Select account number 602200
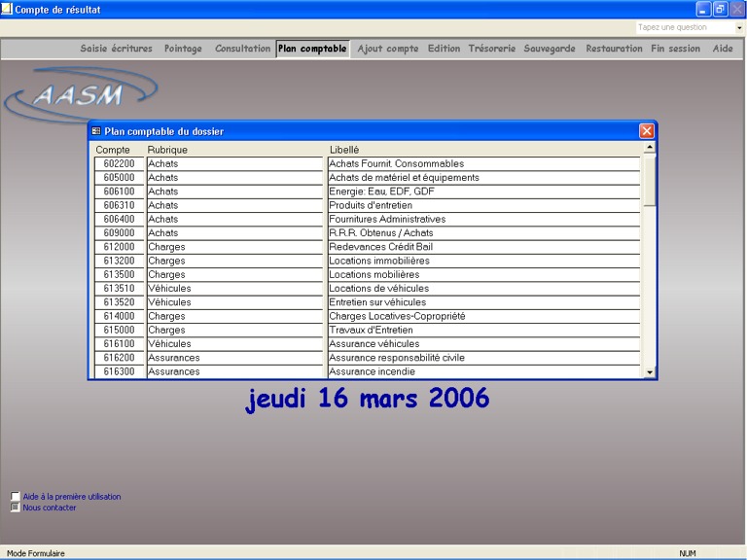This screenshot has width=747, height=560. pos(119,163)
